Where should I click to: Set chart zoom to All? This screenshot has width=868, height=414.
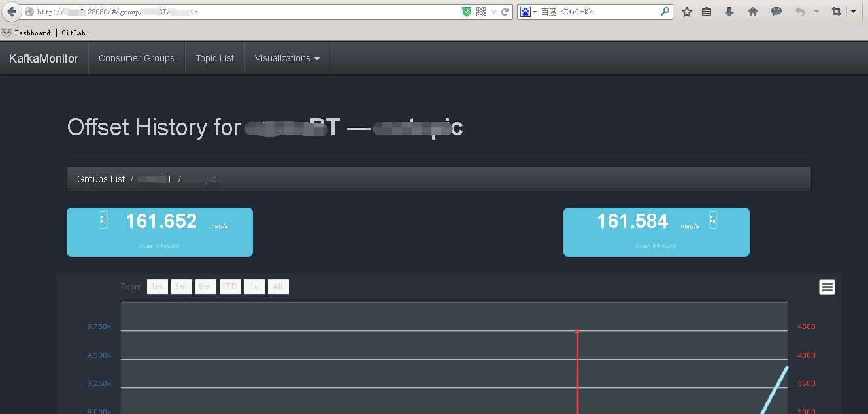point(278,287)
